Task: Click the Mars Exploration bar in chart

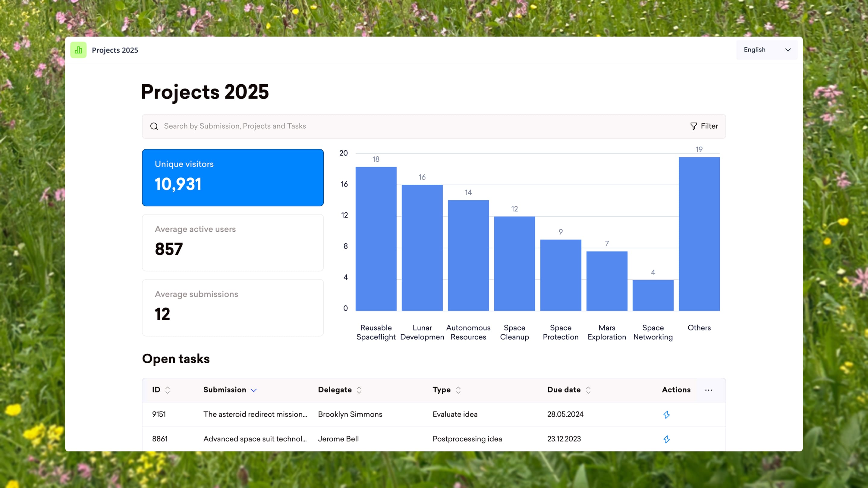Action: (x=607, y=281)
